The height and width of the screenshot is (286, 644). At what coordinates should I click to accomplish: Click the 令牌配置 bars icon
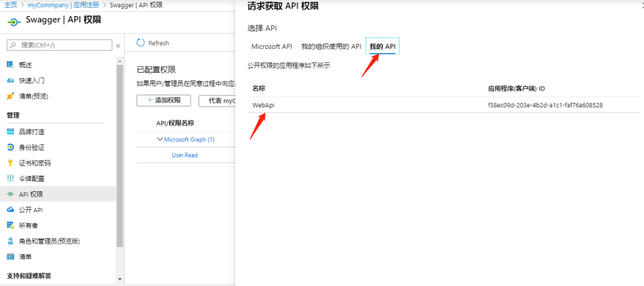10,179
